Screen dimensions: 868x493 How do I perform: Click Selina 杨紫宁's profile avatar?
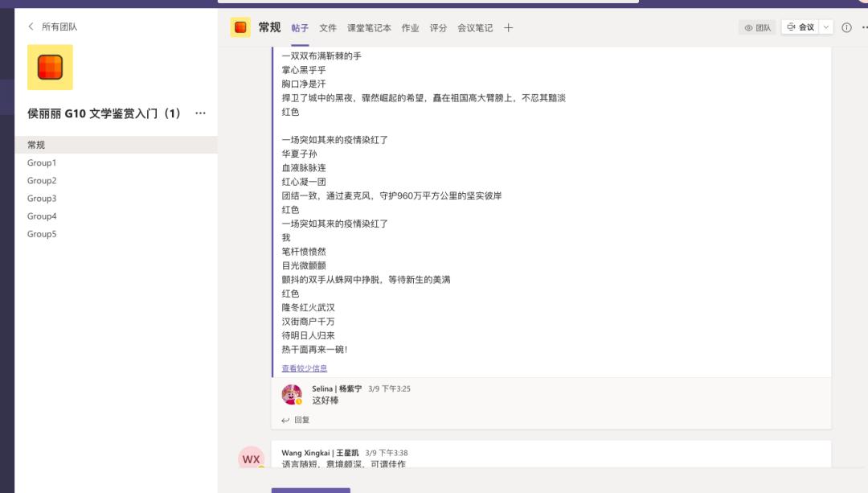pyautogui.click(x=292, y=394)
